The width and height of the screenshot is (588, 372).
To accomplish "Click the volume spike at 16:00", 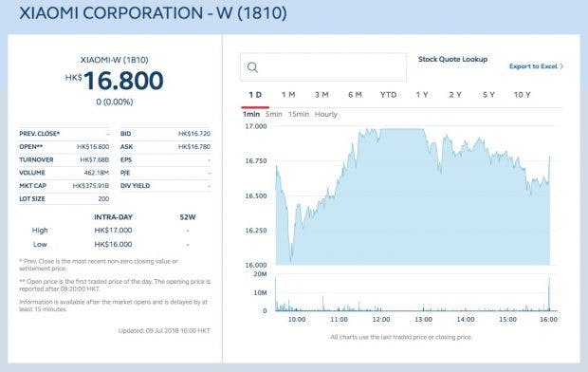I will coord(549,294).
